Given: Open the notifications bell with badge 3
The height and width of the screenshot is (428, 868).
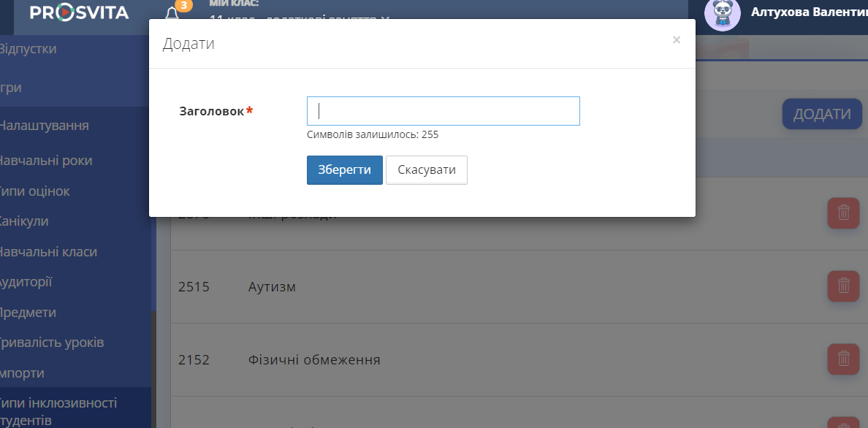Looking at the screenshot, I should tap(172, 14).
